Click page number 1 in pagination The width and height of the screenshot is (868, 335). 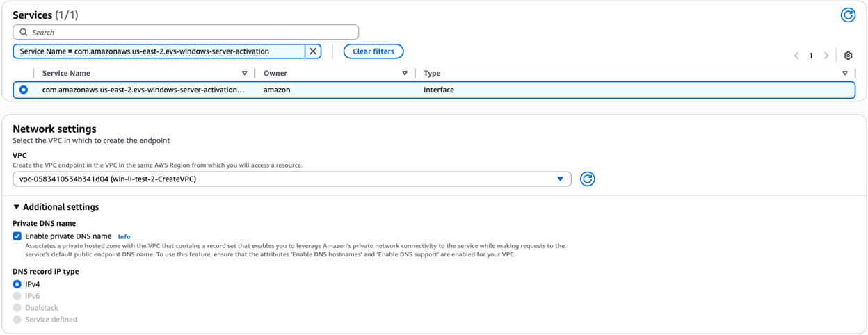pos(811,56)
